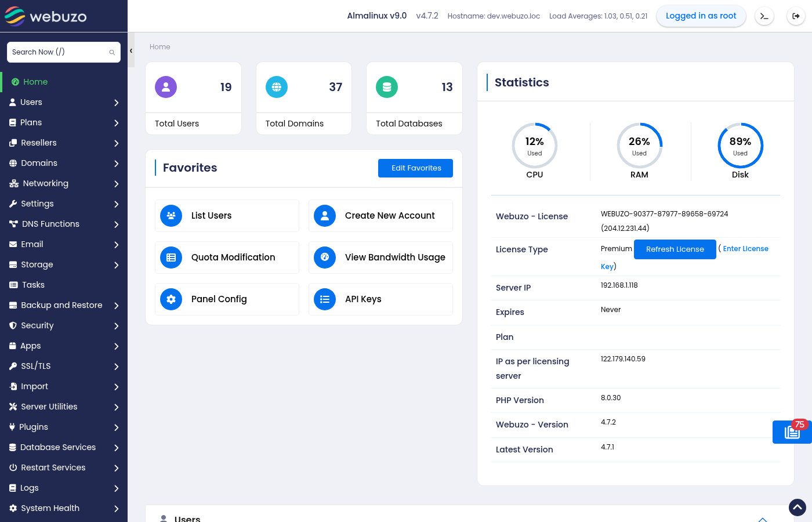The image size is (812, 522).
Task: Open the Create New Account favorite
Action: (x=380, y=216)
